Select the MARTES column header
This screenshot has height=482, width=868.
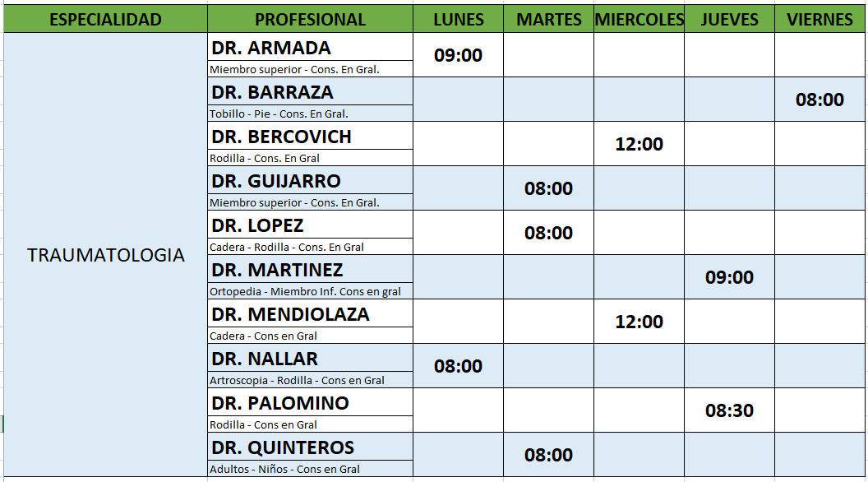548,19
